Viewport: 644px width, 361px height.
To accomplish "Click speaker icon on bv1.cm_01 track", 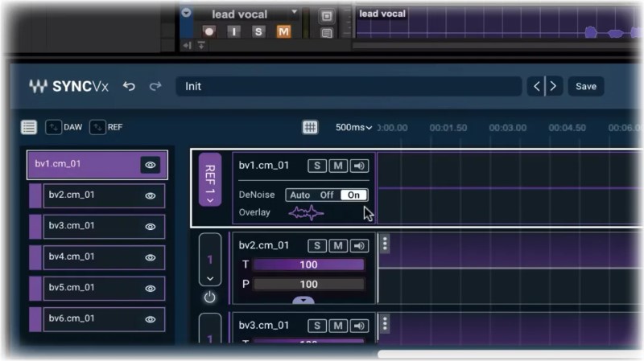I will [x=359, y=166].
